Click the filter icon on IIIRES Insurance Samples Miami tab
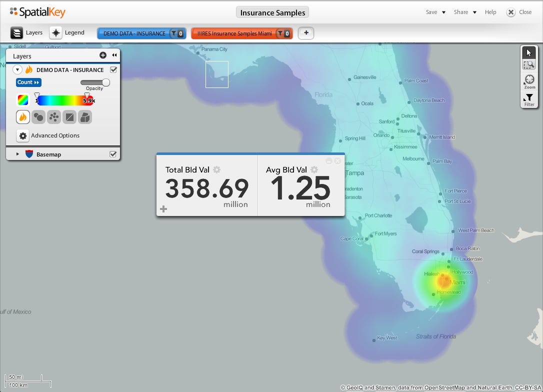 coord(280,33)
